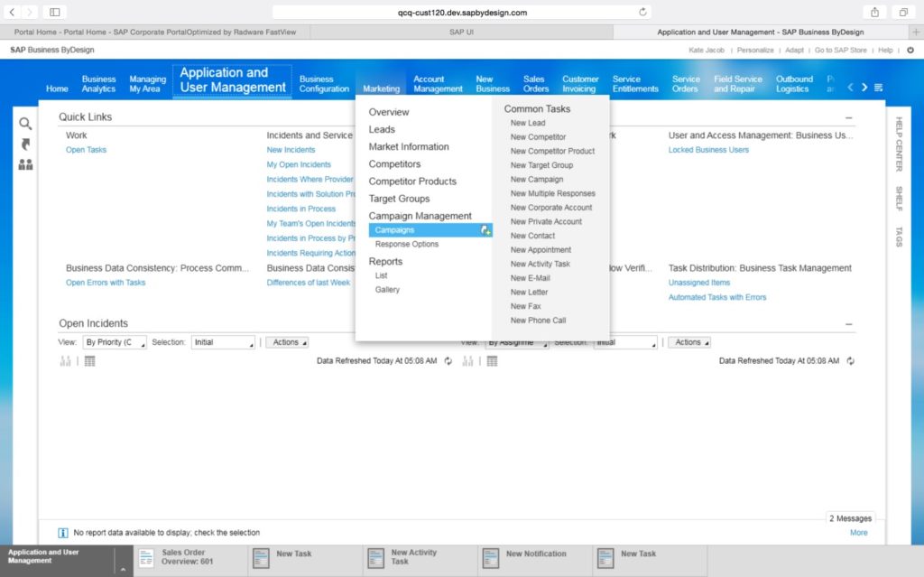Choose New Competitor Product from Common Tasks
The width and height of the screenshot is (924, 577).
click(552, 151)
